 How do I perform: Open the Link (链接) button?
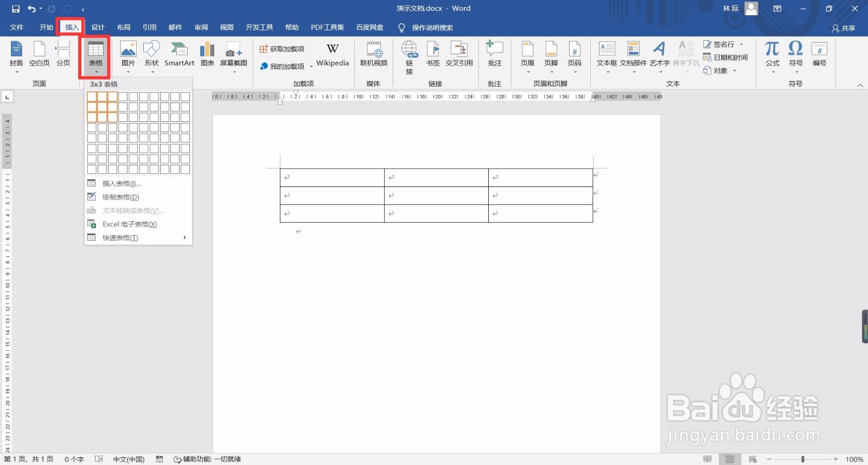point(410,57)
